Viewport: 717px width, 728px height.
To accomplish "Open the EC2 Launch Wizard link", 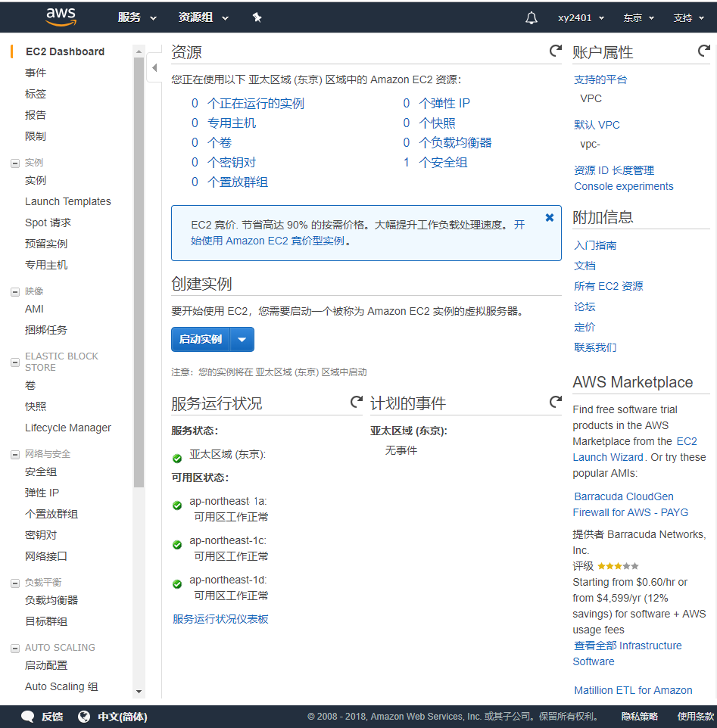I will pos(634,449).
